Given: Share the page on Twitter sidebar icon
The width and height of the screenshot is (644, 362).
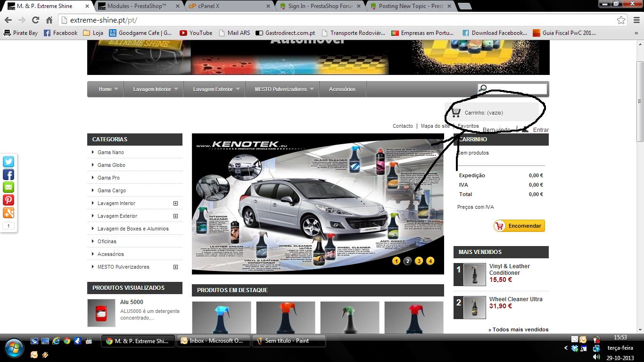Looking at the screenshot, I should pos(8,162).
